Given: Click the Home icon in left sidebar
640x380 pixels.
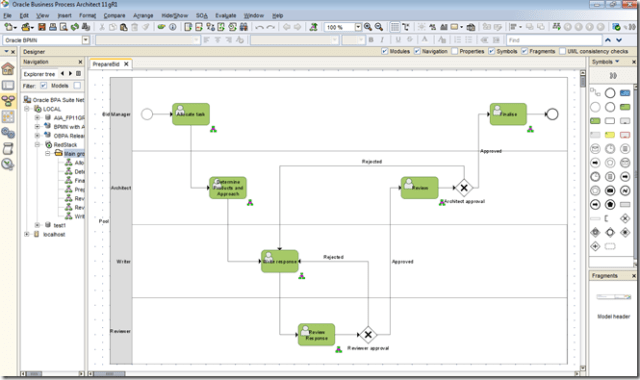Looking at the screenshot, I should point(8,69).
